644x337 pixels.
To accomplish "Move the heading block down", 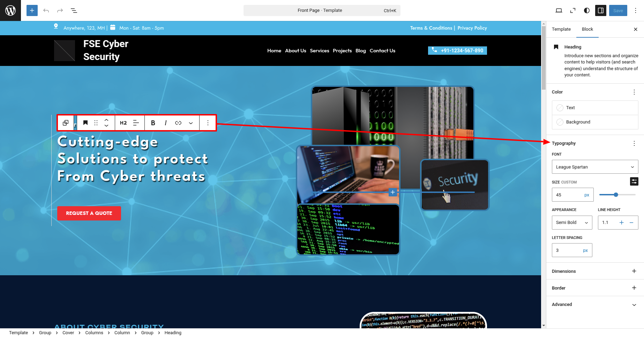I will click(x=106, y=126).
